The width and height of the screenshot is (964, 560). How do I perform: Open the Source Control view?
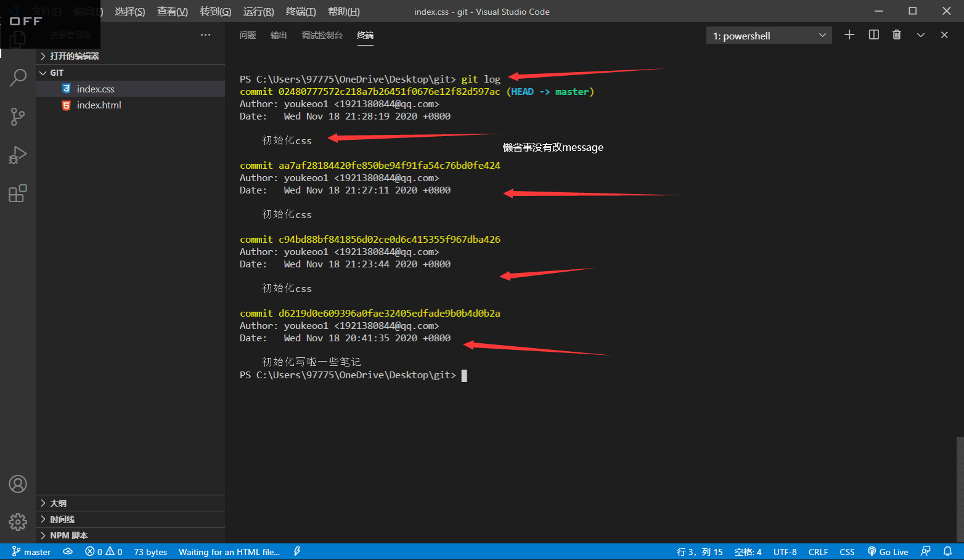[x=18, y=116]
